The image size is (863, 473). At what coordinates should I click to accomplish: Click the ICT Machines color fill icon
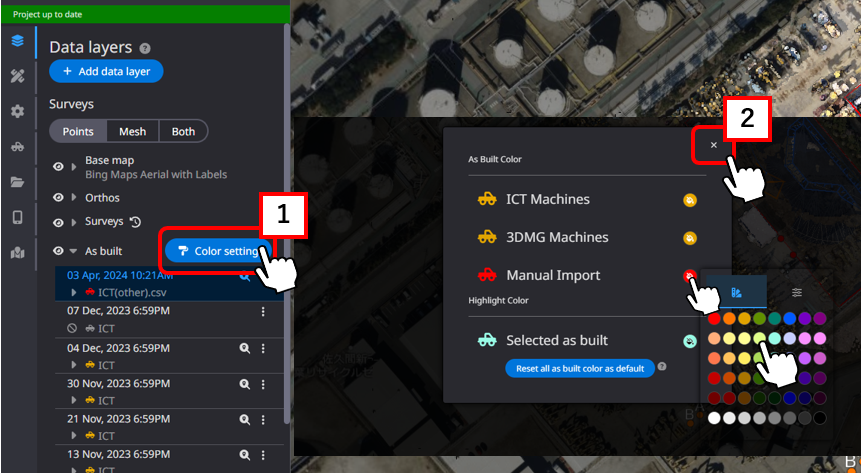coord(689,200)
